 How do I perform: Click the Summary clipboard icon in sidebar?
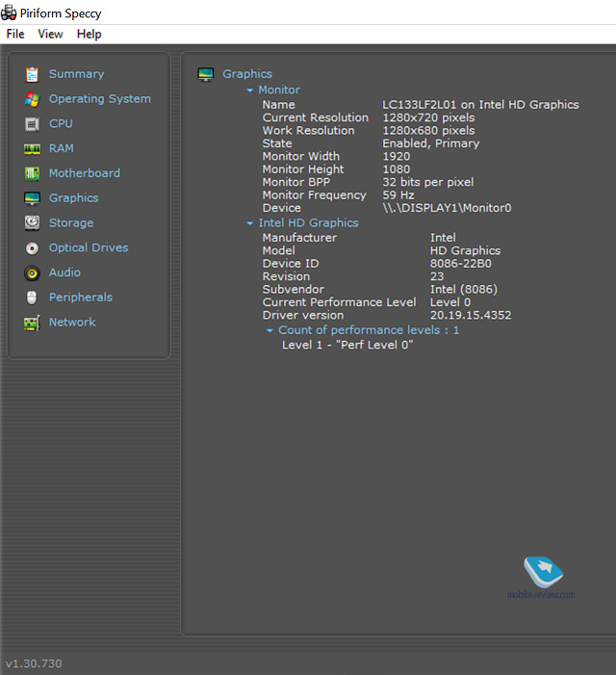pos(32,74)
